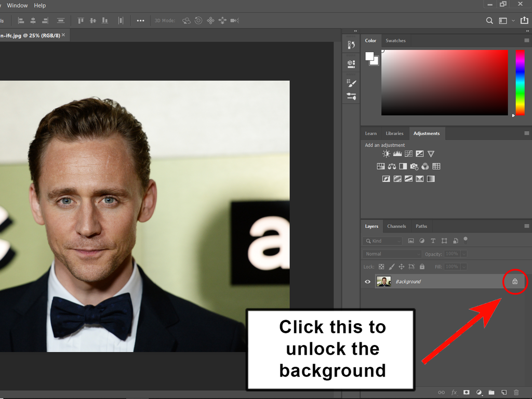The image size is (532, 399).
Task: Hide the Background layer visibility eye
Action: 367,281
